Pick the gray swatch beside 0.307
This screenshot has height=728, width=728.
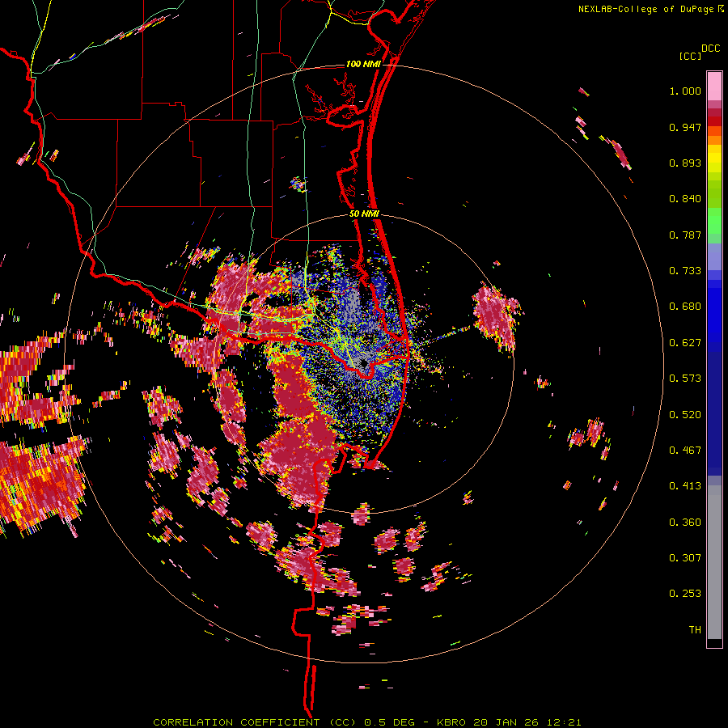[x=714, y=562]
